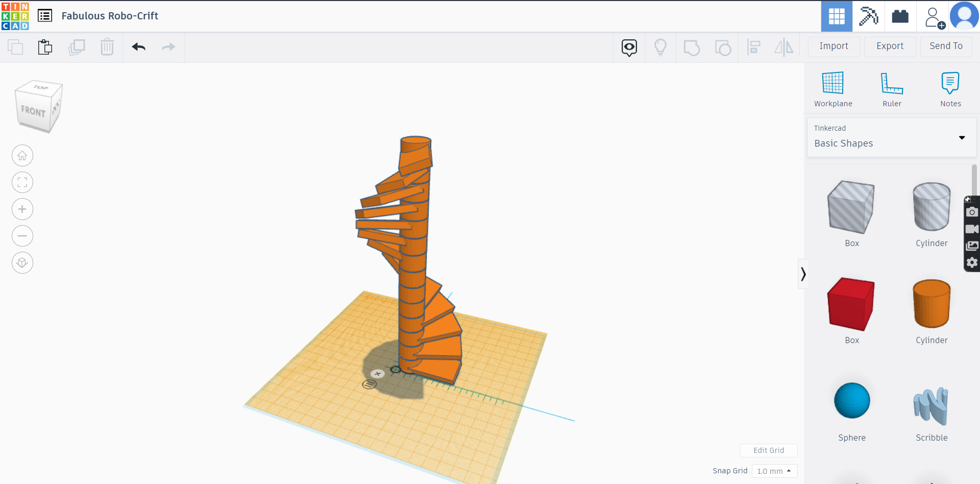
Task: Select the Group tool icon
Action: pos(692,47)
